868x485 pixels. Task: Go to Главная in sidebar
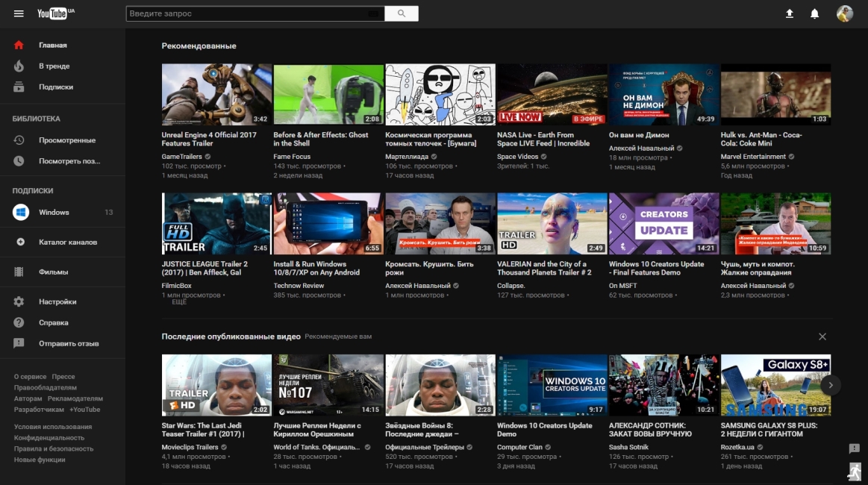coord(52,46)
